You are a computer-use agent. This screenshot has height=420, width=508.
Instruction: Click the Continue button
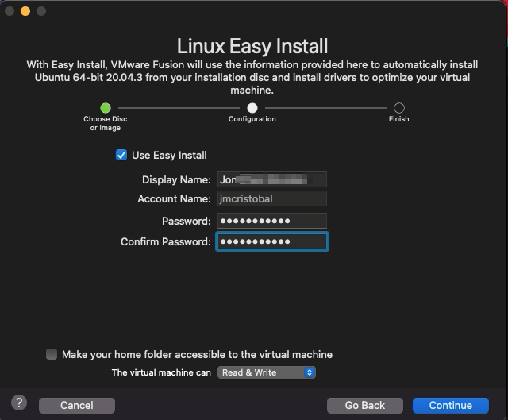[450, 406]
